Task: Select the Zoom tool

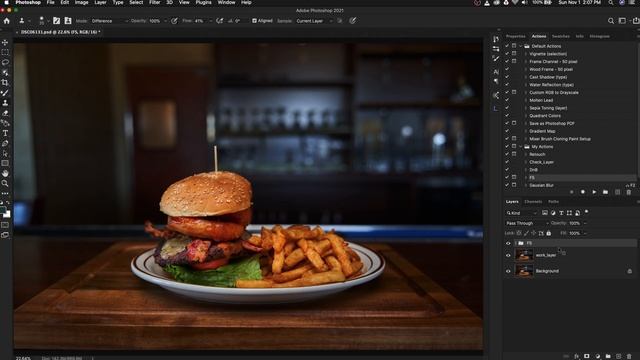Action: coord(5,183)
